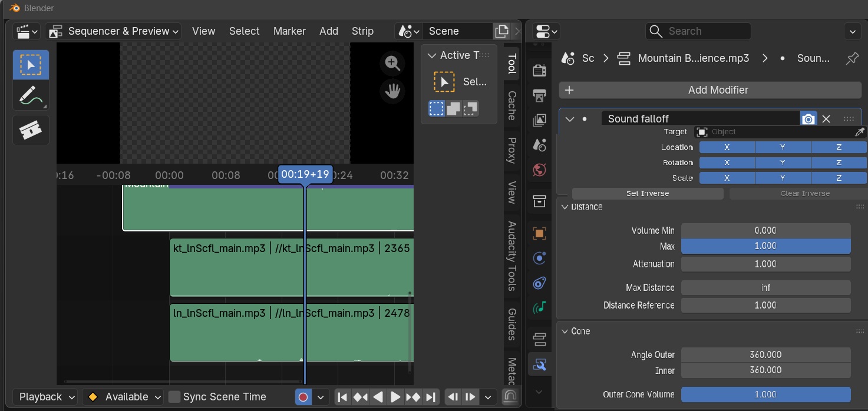Adjust the Outer Cone Volume slider
The image size is (868, 411).
765,395
